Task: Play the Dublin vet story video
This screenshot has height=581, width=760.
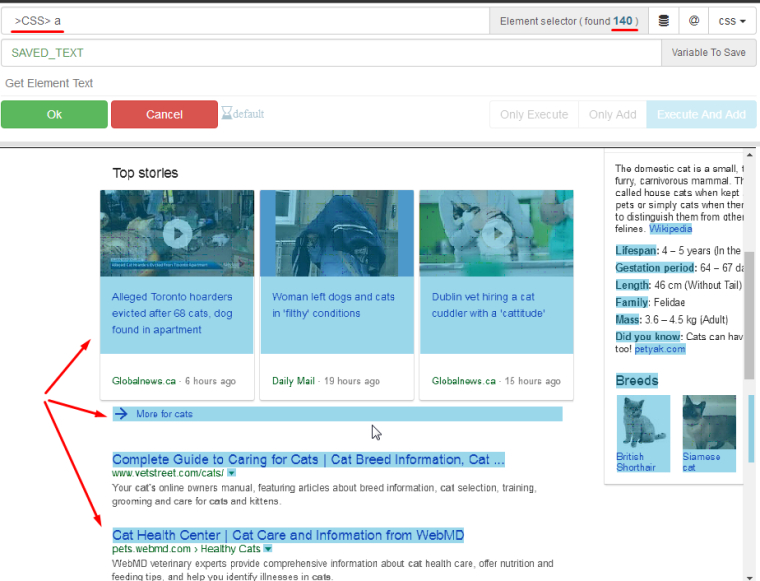Action: (496, 233)
